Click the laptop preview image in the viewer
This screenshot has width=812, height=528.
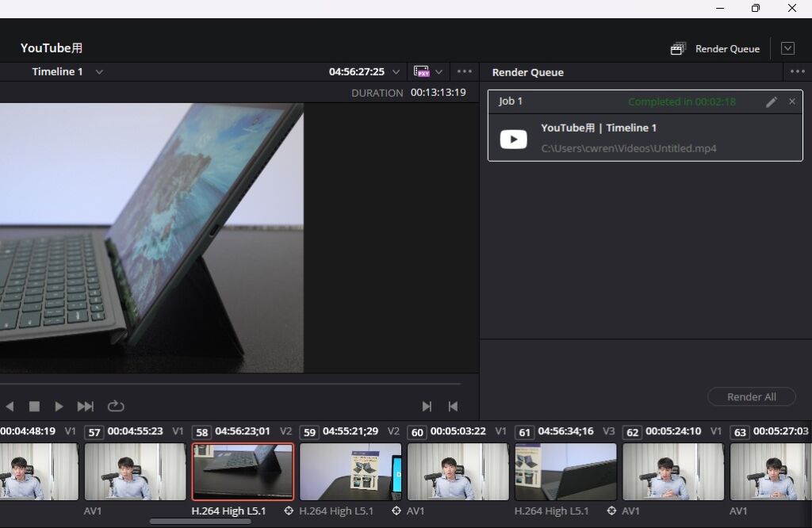[151, 238]
